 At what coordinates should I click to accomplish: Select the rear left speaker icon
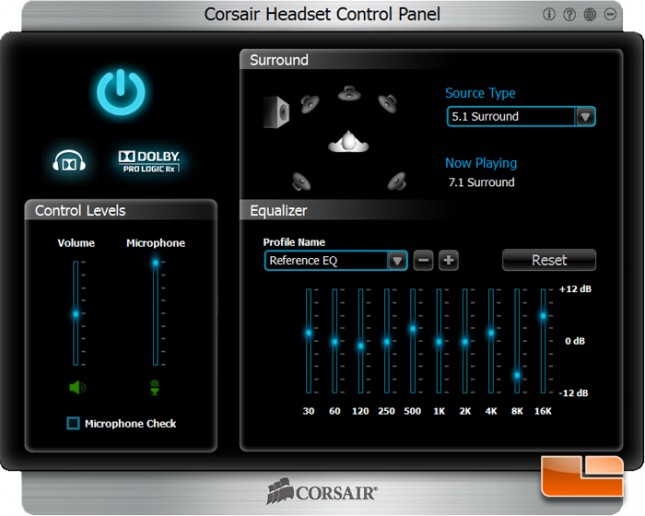click(x=302, y=181)
